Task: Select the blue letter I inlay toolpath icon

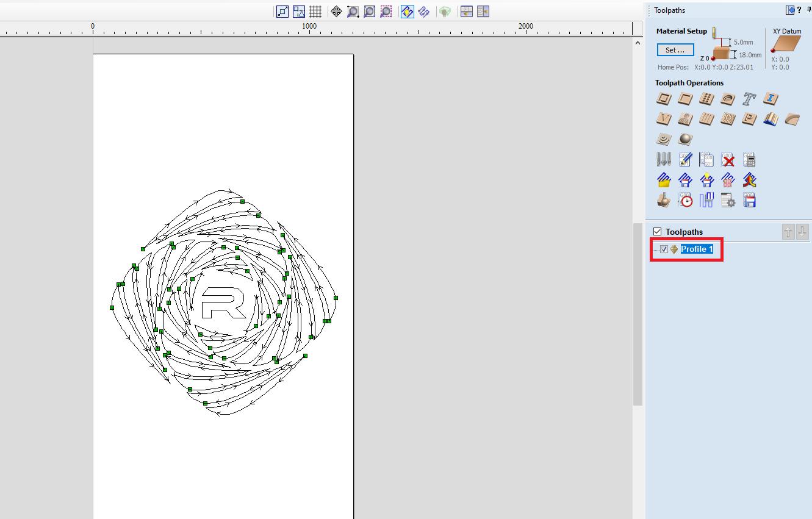Action: pyautogui.click(x=771, y=99)
